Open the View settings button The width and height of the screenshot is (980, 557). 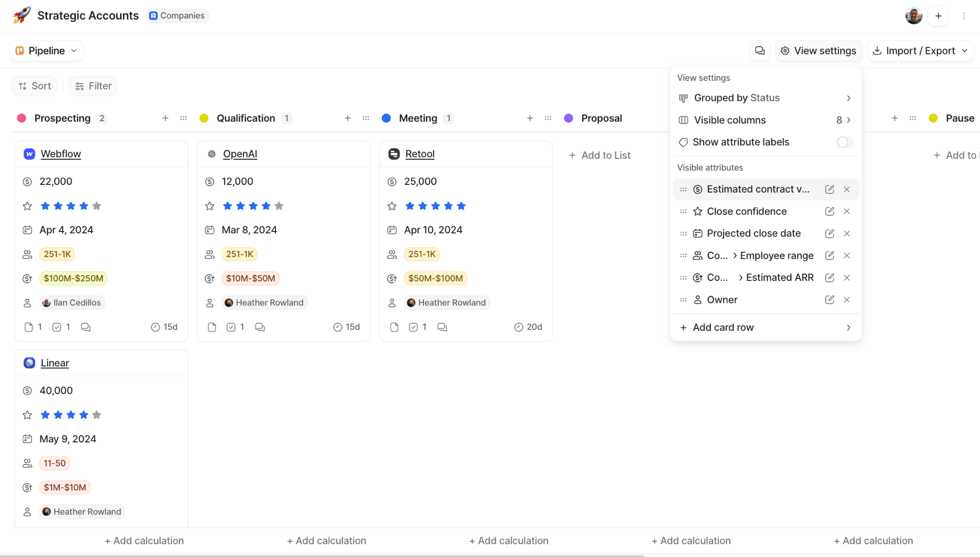pos(818,51)
